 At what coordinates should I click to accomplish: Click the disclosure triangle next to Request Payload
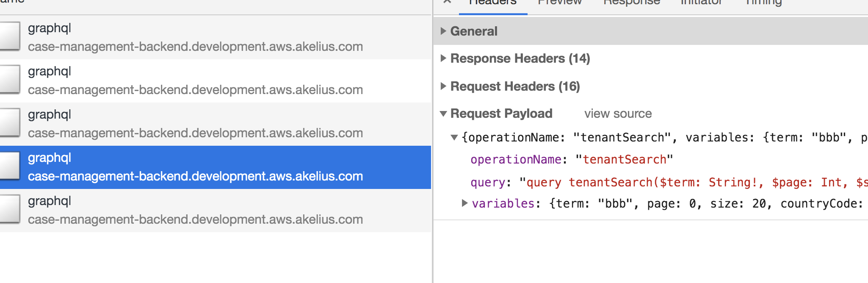(x=443, y=114)
